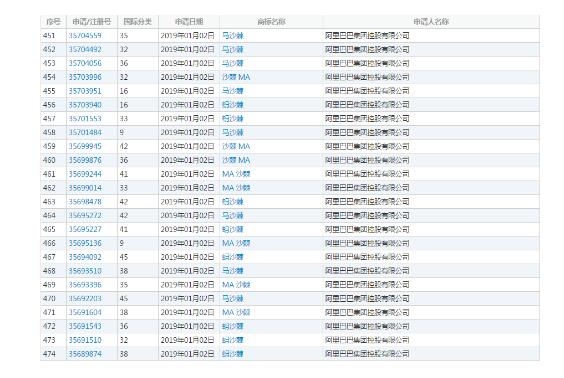Select international class 36 in row 472
This screenshot has width=564, height=378.
point(138,326)
